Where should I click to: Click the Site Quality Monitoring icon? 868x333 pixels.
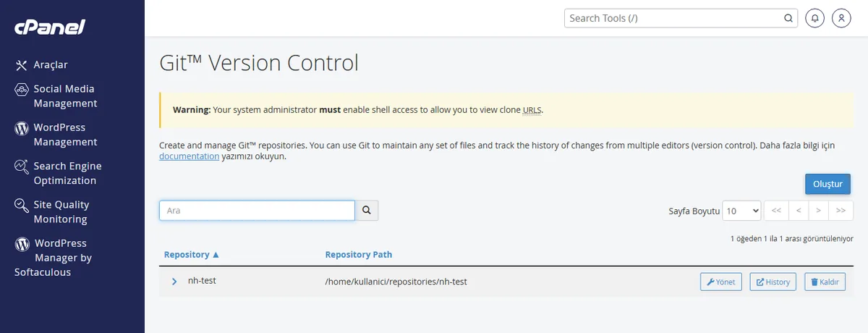[x=22, y=205]
